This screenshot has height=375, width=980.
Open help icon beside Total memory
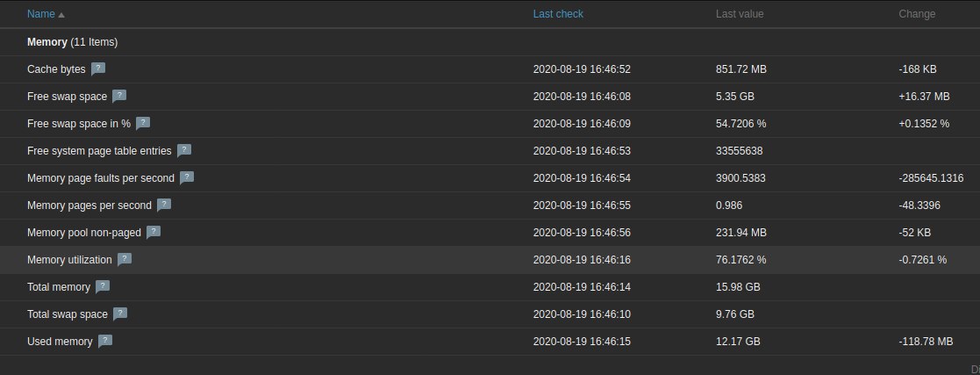tap(103, 286)
